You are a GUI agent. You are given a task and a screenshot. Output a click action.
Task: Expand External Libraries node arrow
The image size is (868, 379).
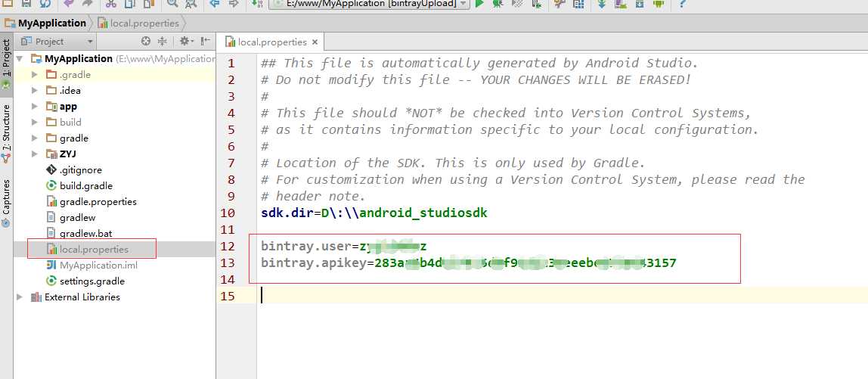(20, 297)
